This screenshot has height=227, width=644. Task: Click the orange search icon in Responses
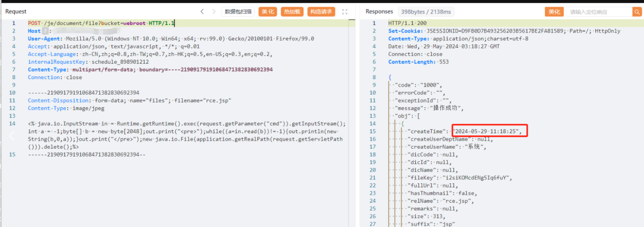(x=637, y=12)
